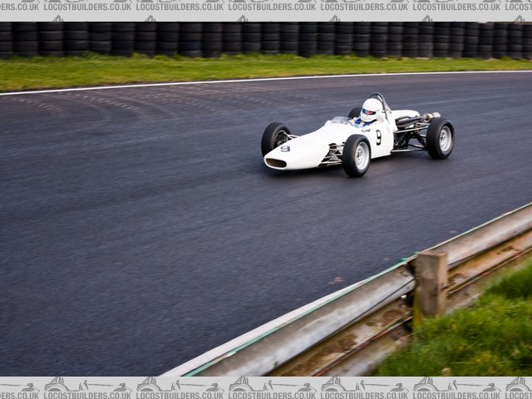Screen dimensions: 532x399
Task: Click the number 9 on the car's nose
Action: [x=285, y=149]
